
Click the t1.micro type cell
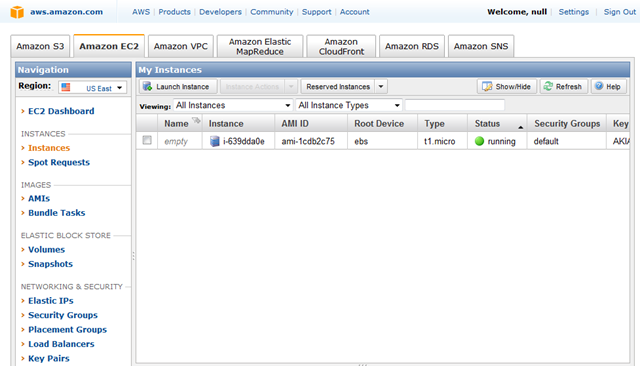[440, 141]
